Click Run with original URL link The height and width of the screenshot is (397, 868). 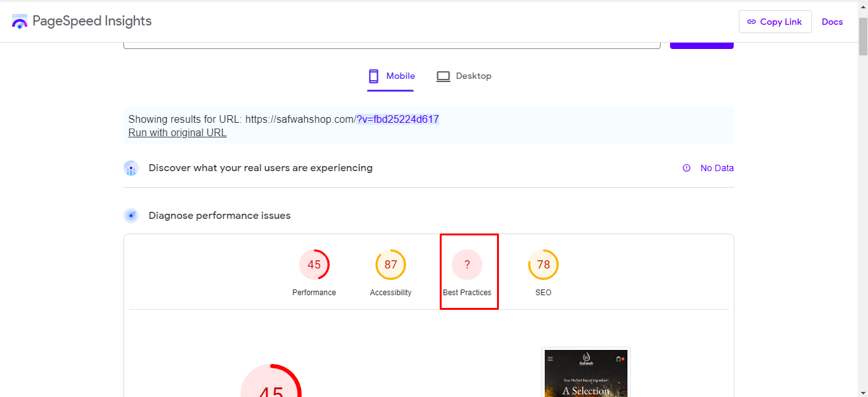178,132
